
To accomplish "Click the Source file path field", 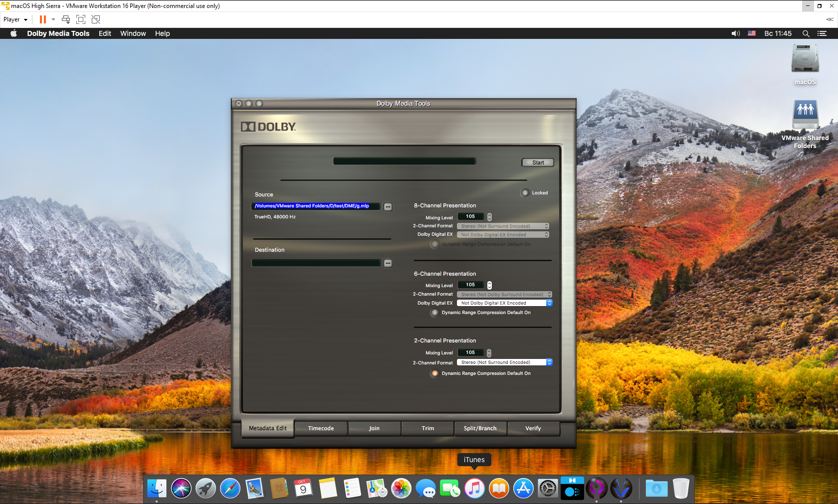I will (x=316, y=206).
